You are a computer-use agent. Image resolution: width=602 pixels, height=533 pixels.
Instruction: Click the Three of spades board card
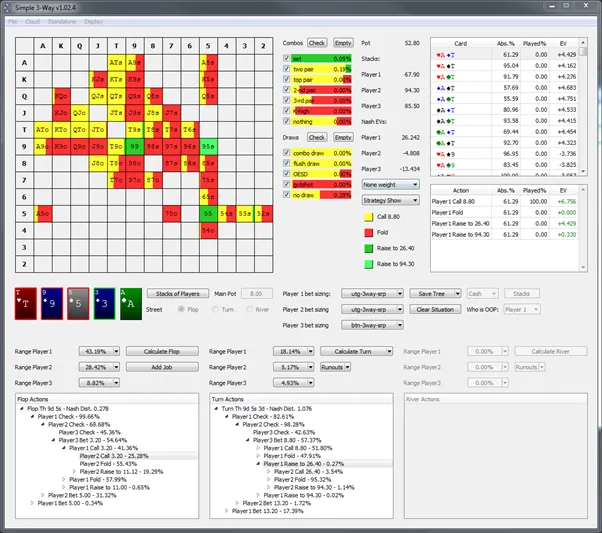(105, 303)
